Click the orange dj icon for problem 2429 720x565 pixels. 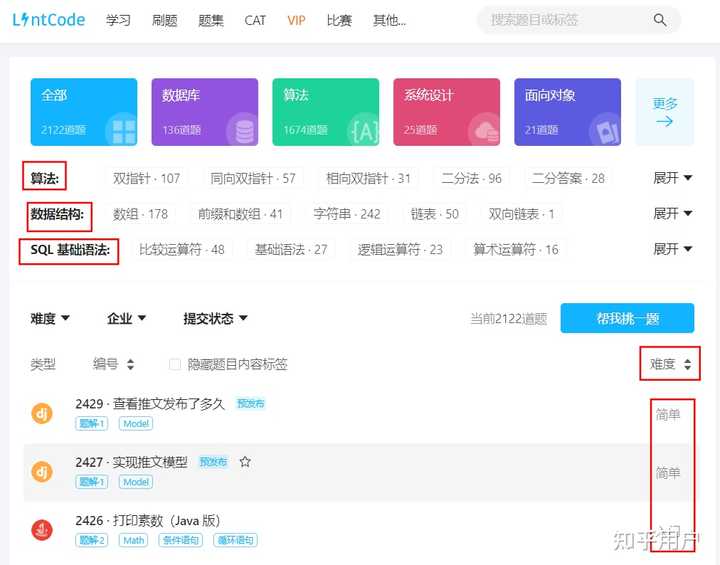coord(42,413)
